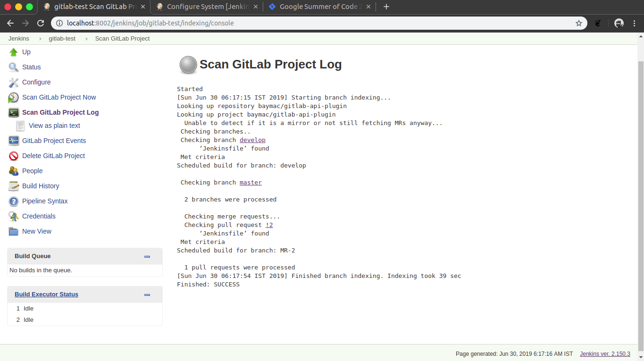Click 'Finished: SUCCESS' log line
The image size is (644, 361).
[208, 284]
